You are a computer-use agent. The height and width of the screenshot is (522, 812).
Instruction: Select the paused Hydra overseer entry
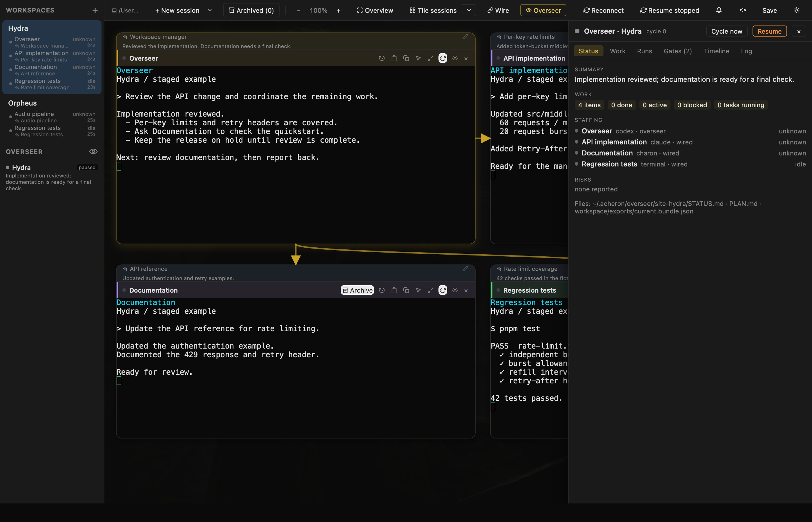point(52,177)
